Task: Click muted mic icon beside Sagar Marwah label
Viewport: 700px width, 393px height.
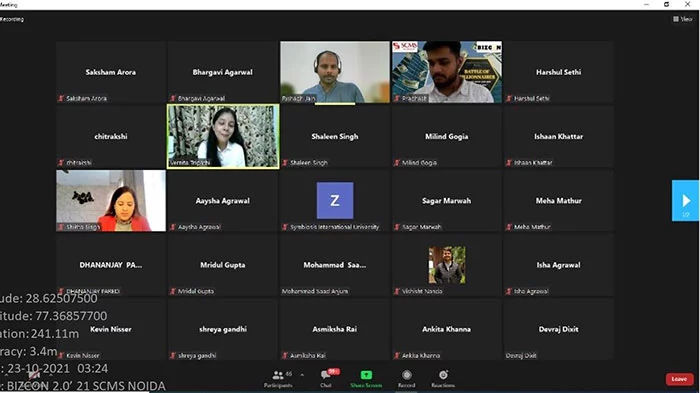Action: pos(397,227)
